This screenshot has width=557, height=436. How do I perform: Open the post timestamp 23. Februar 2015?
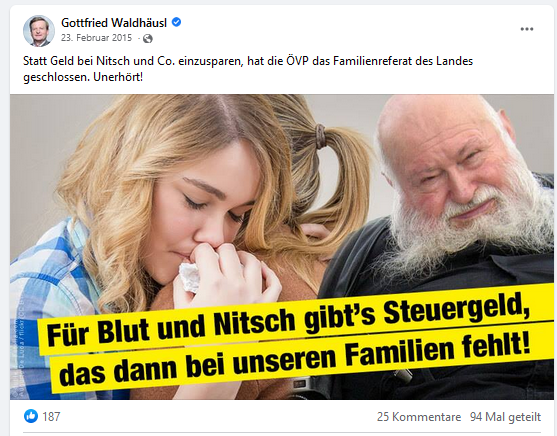(96, 38)
